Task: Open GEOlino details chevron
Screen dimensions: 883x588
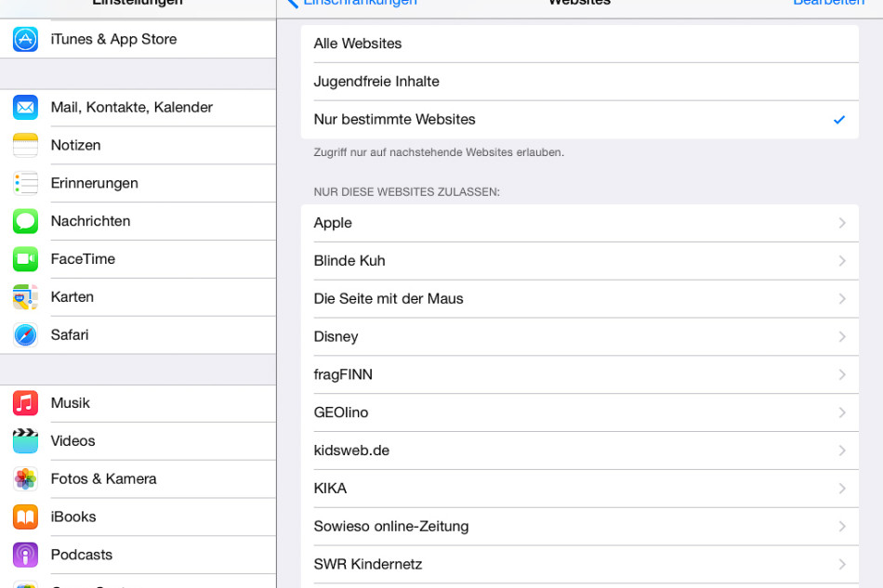Action: point(842,413)
